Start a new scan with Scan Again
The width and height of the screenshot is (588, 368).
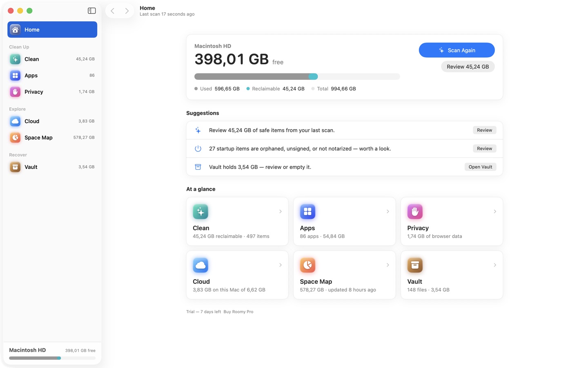point(457,50)
